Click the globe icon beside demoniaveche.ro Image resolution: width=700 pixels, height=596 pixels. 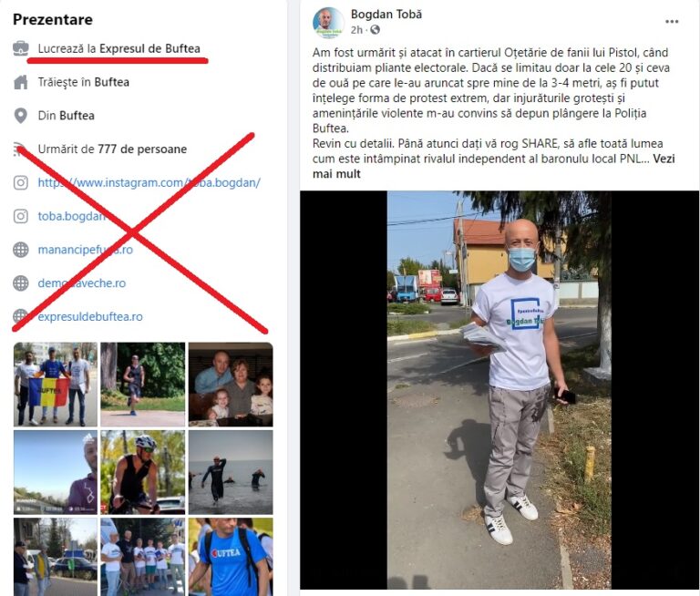pos(21,283)
